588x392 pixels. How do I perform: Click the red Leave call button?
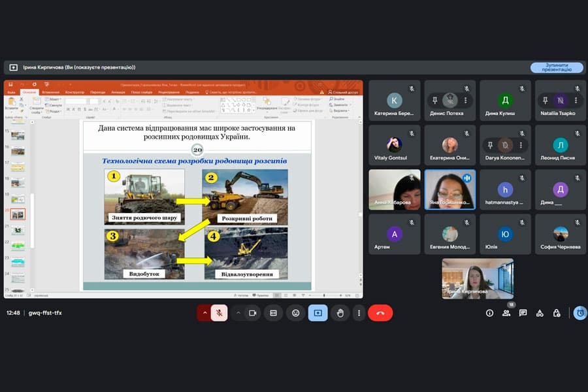[380, 313]
